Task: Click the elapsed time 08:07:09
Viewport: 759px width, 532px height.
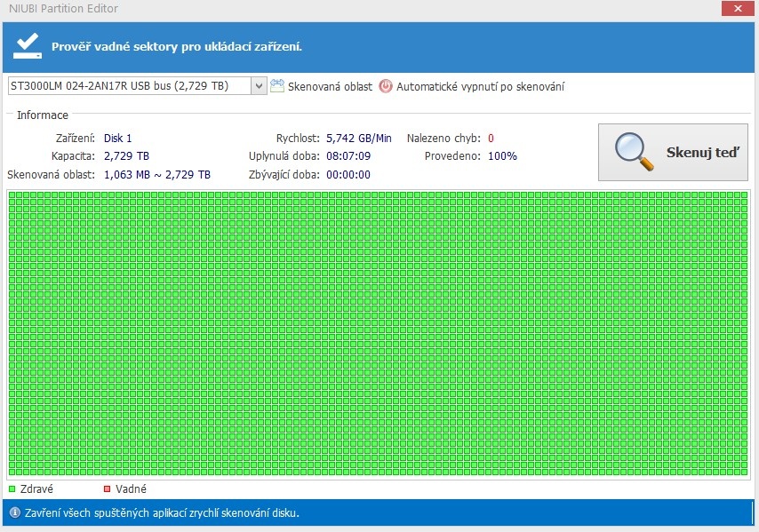Action: tap(348, 156)
